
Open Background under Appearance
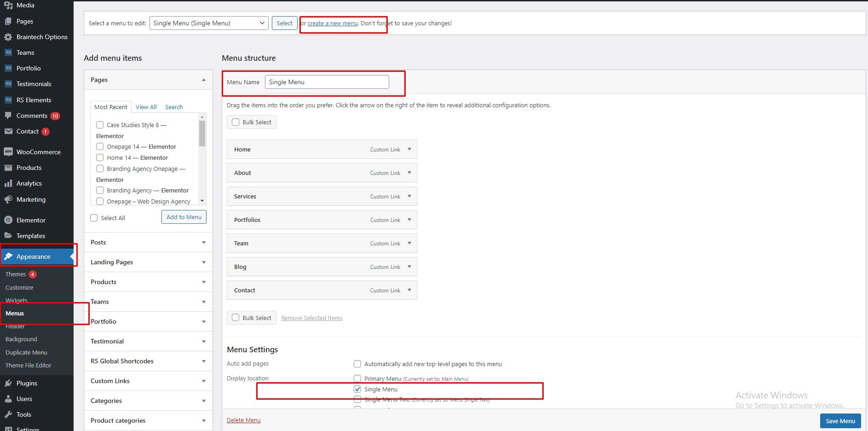tap(21, 339)
